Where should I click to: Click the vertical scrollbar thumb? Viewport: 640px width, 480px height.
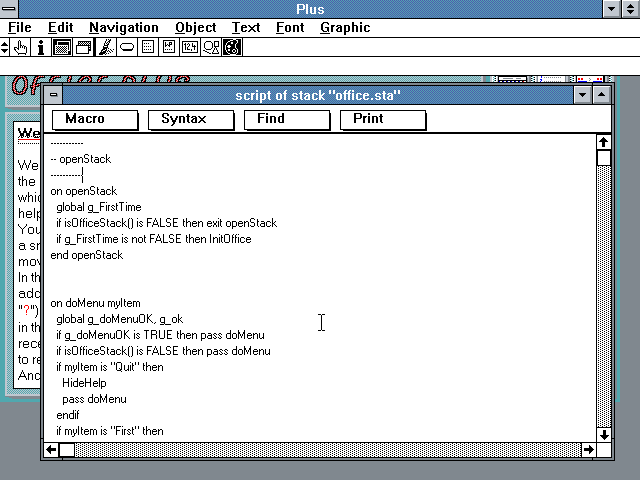pyautogui.click(x=604, y=158)
